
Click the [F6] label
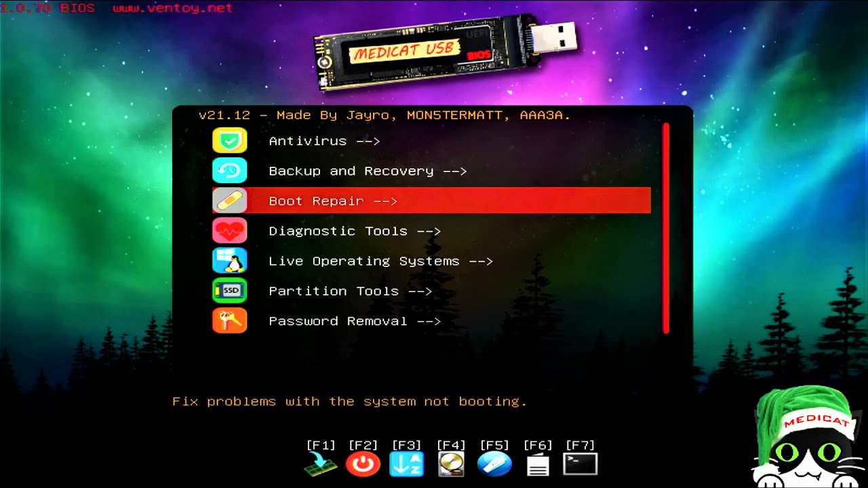(538, 445)
